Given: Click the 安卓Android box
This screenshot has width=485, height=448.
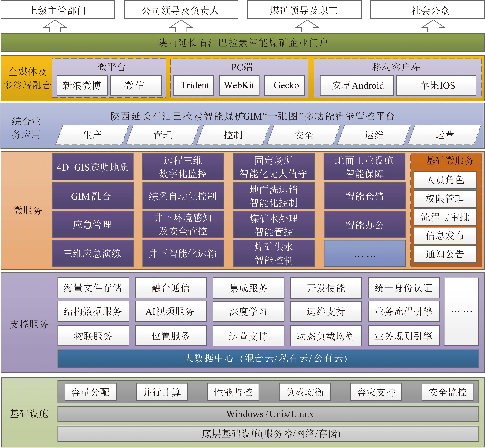Looking at the screenshot, I should [x=357, y=85].
